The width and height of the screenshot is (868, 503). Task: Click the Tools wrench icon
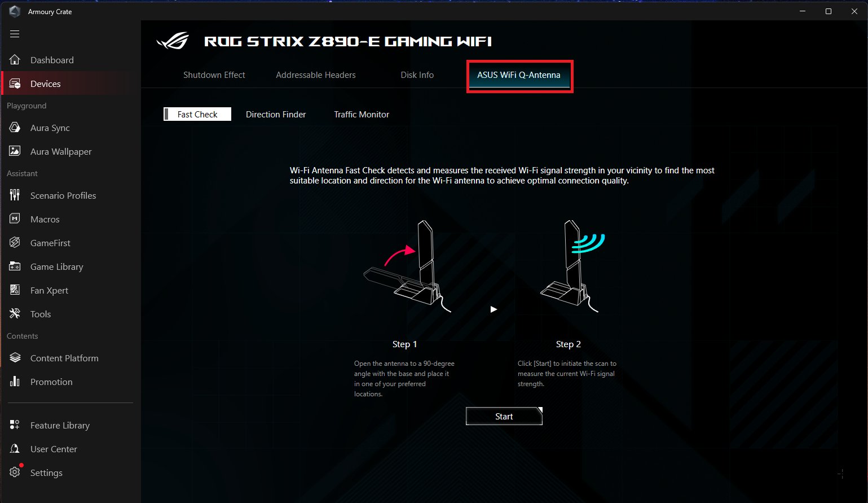15,314
